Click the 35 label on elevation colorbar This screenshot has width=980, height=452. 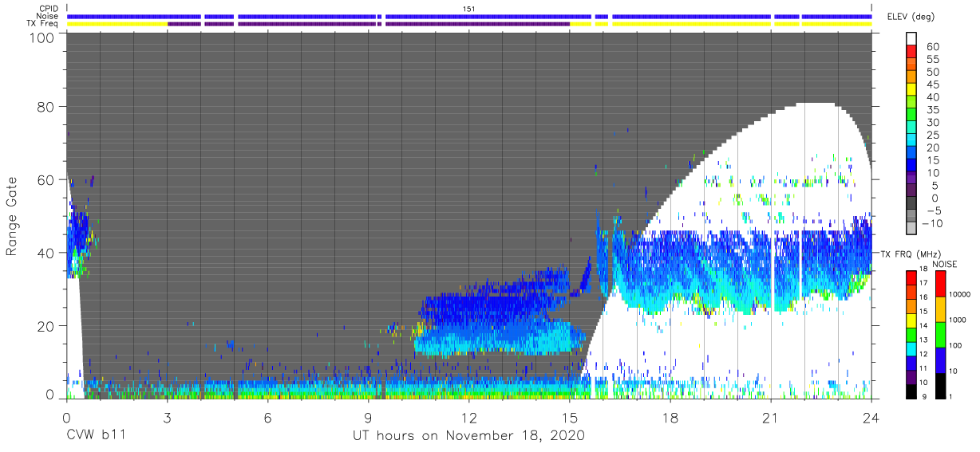click(x=932, y=110)
